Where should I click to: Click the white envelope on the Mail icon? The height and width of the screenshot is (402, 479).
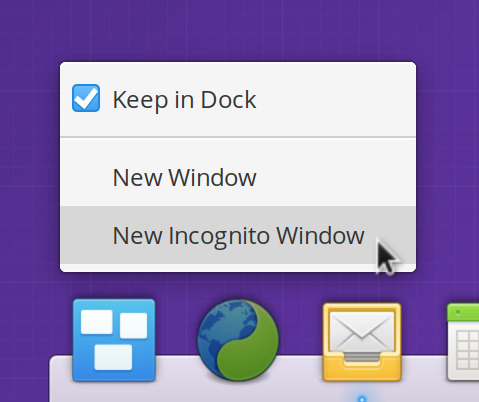point(362,332)
